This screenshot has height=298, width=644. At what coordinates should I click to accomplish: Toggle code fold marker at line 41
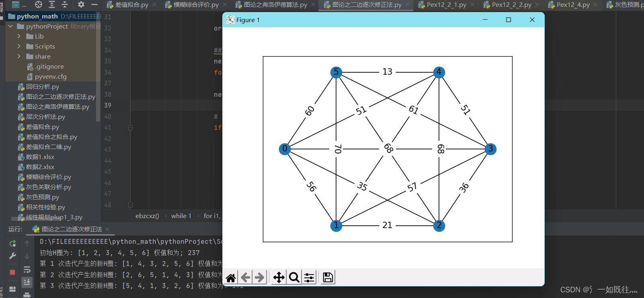point(130,128)
